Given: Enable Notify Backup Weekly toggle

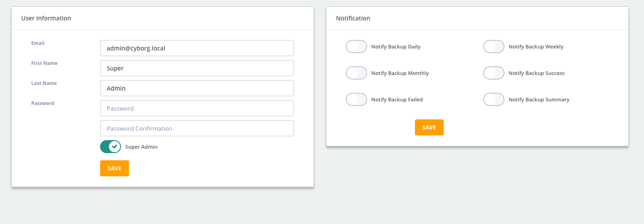Looking at the screenshot, I should click(494, 46).
